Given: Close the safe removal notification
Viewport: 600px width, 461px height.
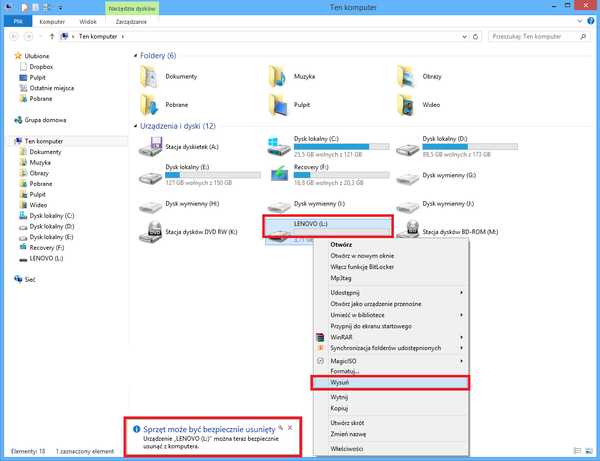Looking at the screenshot, I should coord(290,428).
